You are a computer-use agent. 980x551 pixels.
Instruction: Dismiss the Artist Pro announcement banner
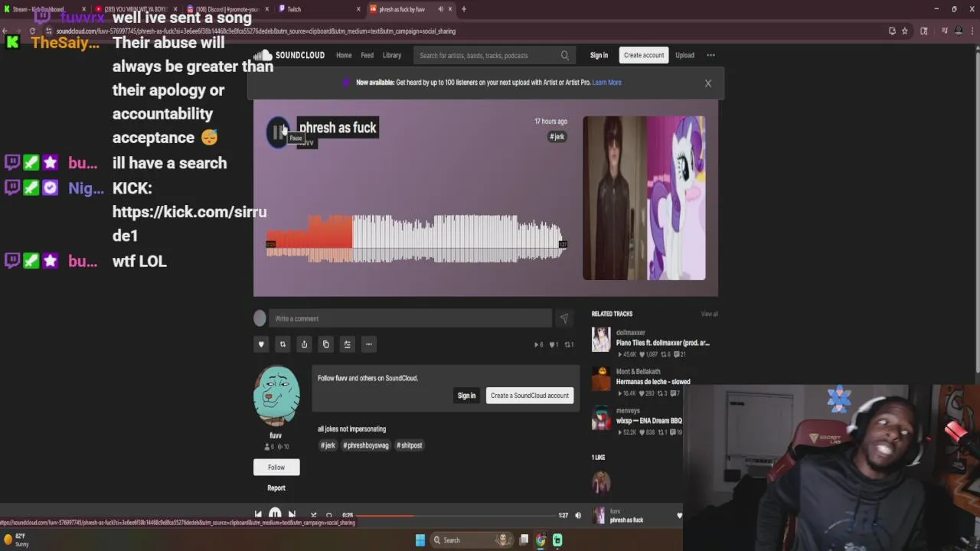[x=707, y=83]
